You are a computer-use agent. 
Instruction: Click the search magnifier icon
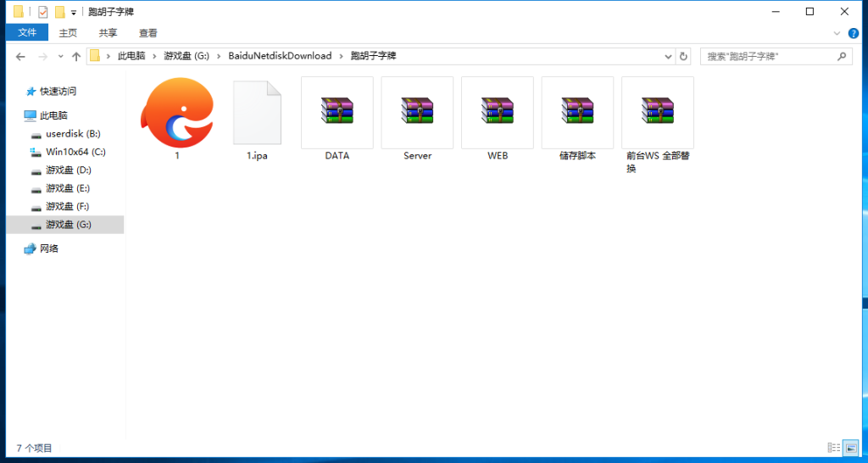pyautogui.click(x=842, y=56)
